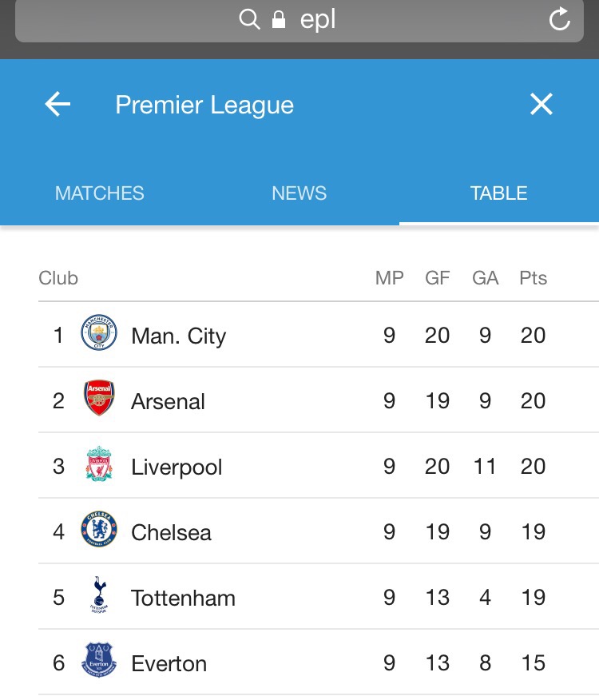Click the Tottenham club crest
This screenshot has width=599, height=700.
point(99,596)
